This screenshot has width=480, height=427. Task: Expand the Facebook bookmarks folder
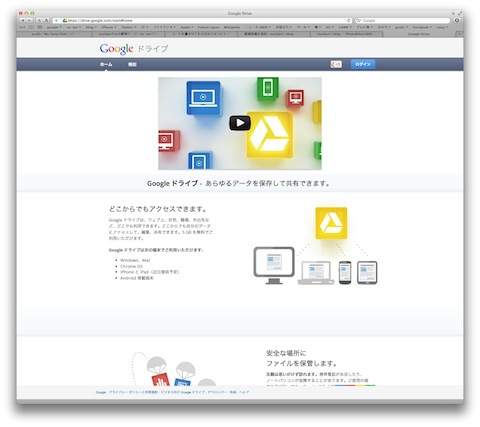tap(422, 27)
